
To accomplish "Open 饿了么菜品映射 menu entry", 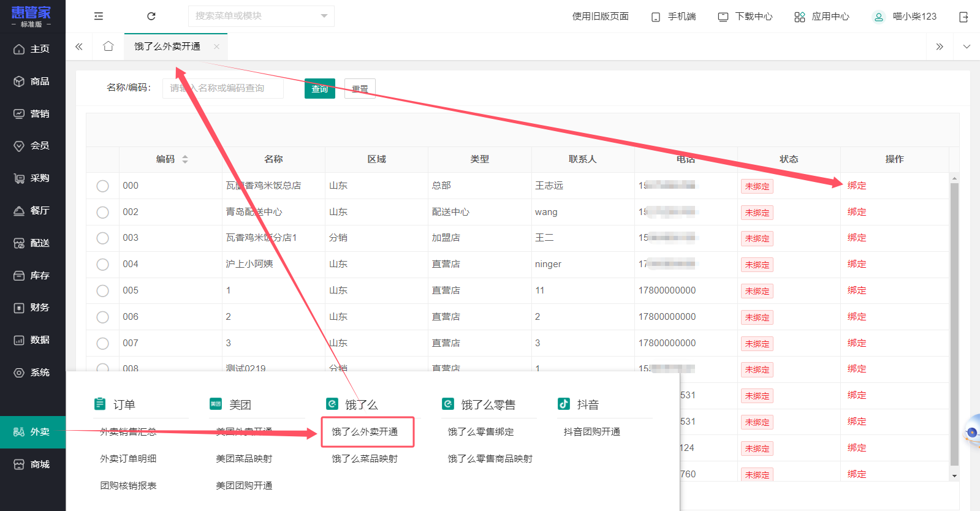I will click(365, 459).
